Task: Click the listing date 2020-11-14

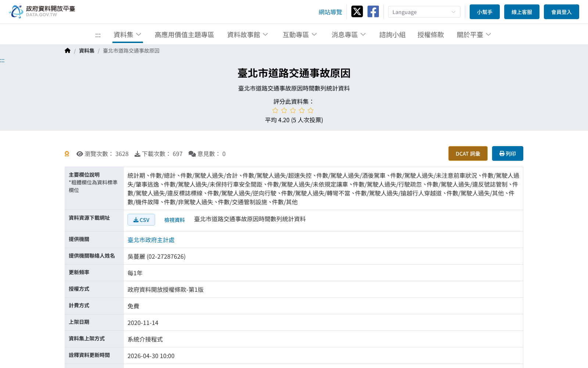Action: pyautogui.click(x=143, y=323)
